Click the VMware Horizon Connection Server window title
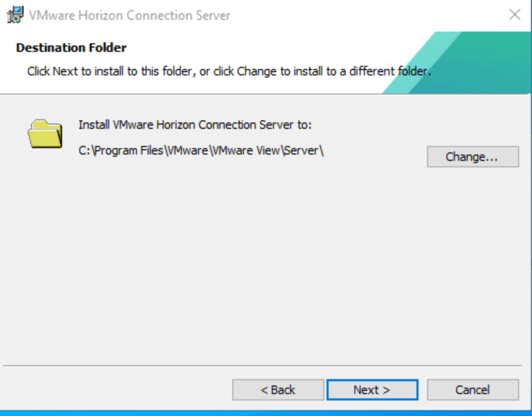The width and height of the screenshot is (532, 416). (130, 15)
